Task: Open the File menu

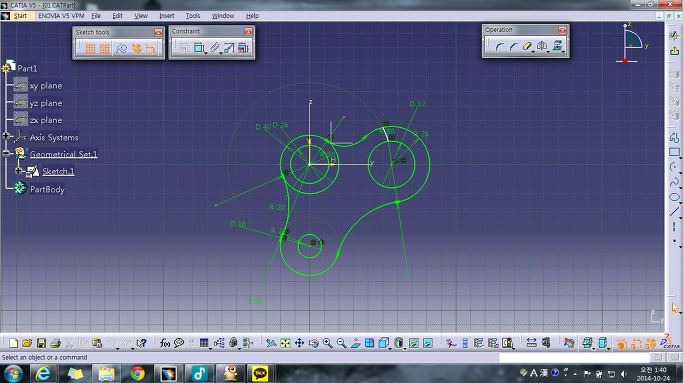Action: coord(96,16)
